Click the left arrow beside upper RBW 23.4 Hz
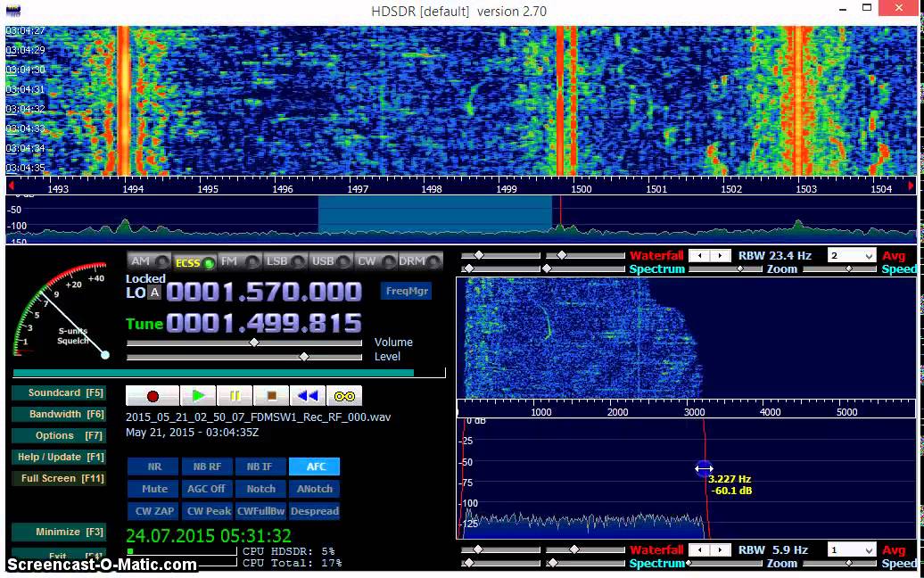Viewport: 924px width, 578px height. [699, 256]
